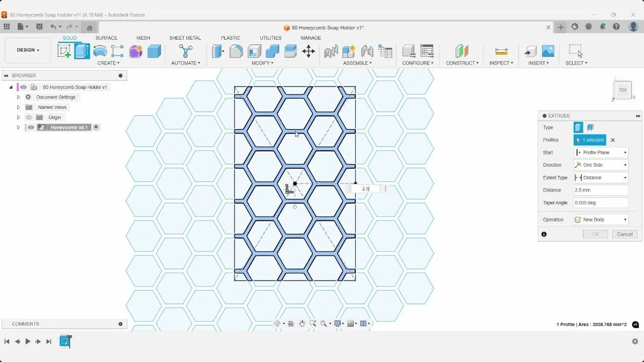
Task: Click the ViewCube TOP face
Action: (x=623, y=90)
